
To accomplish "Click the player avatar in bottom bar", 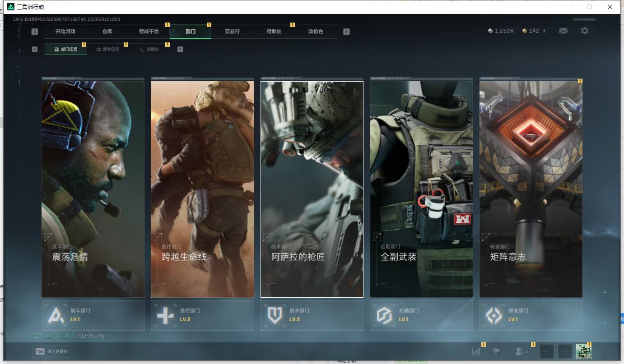I will [x=583, y=352].
